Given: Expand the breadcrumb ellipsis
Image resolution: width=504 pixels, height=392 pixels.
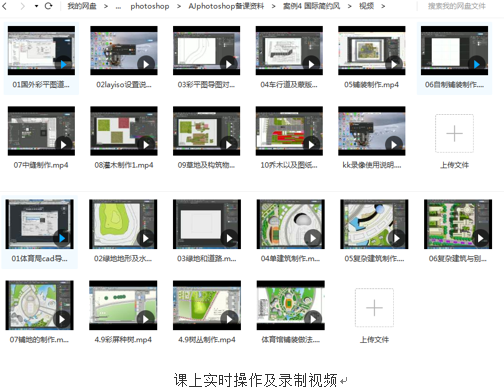Looking at the screenshot, I should click(118, 6).
